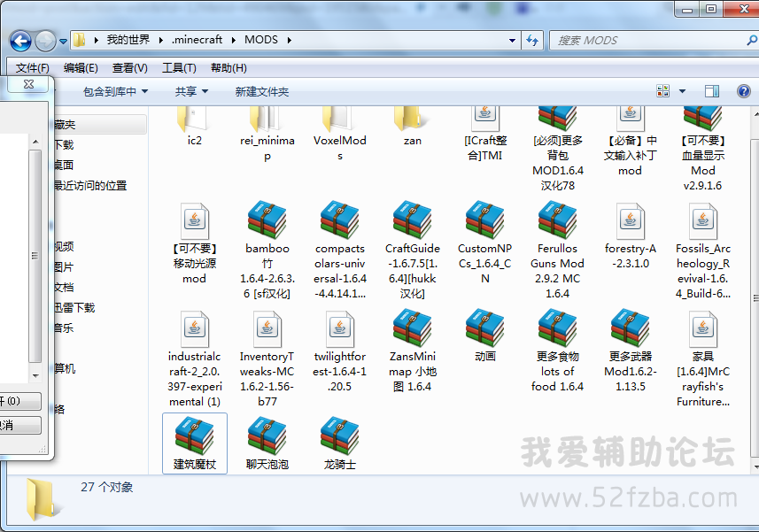This screenshot has height=532, width=759.
Task: Open 音乐 library in navigation pane
Action: point(63,328)
